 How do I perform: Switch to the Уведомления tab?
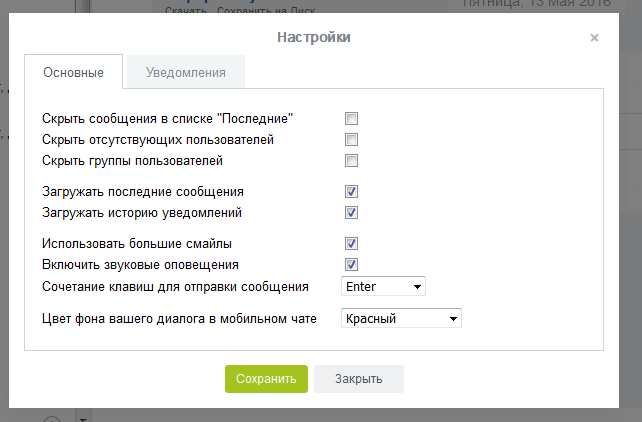click(186, 72)
